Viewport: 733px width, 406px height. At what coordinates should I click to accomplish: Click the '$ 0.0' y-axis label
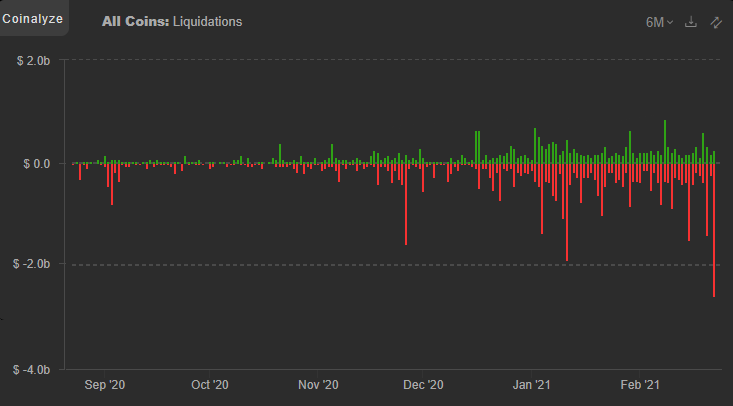pyautogui.click(x=36, y=164)
